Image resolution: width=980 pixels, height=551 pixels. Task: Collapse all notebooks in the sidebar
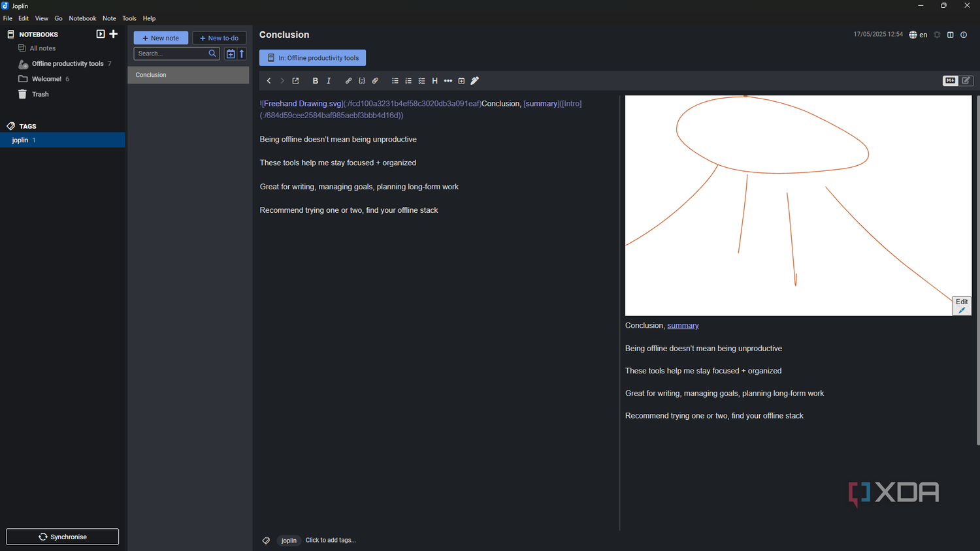[x=101, y=34]
